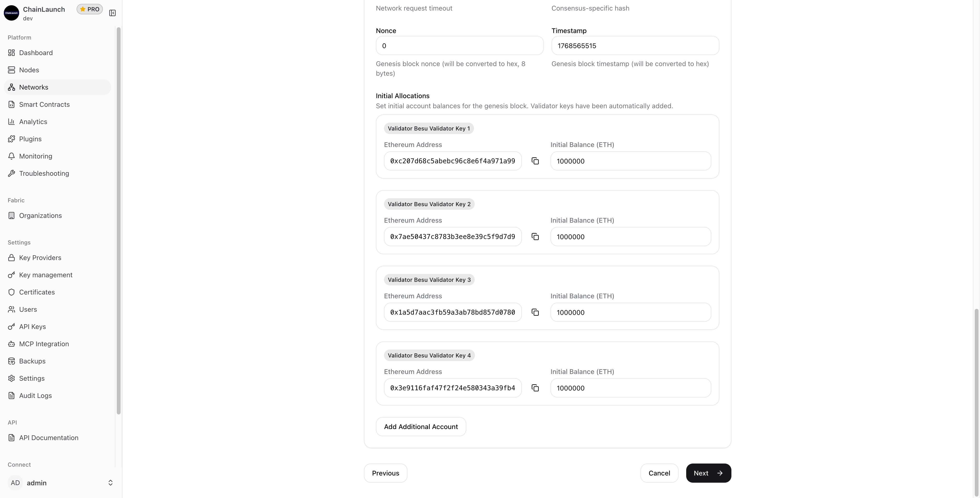Image resolution: width=980 pixels, height=498 pixels.
Task: Cancel the network creation
Action: point(659,473)
